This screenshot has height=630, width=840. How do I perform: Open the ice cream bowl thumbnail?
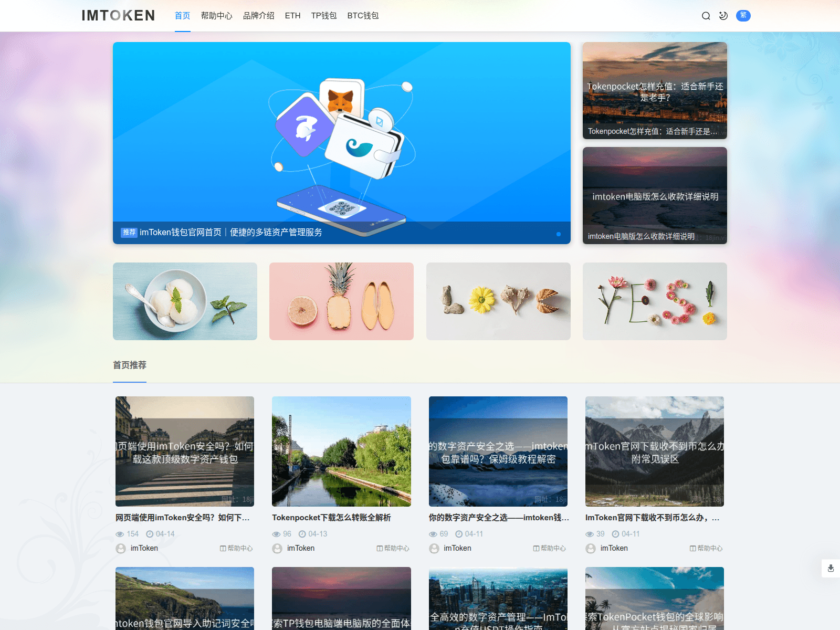click(185, 301)
